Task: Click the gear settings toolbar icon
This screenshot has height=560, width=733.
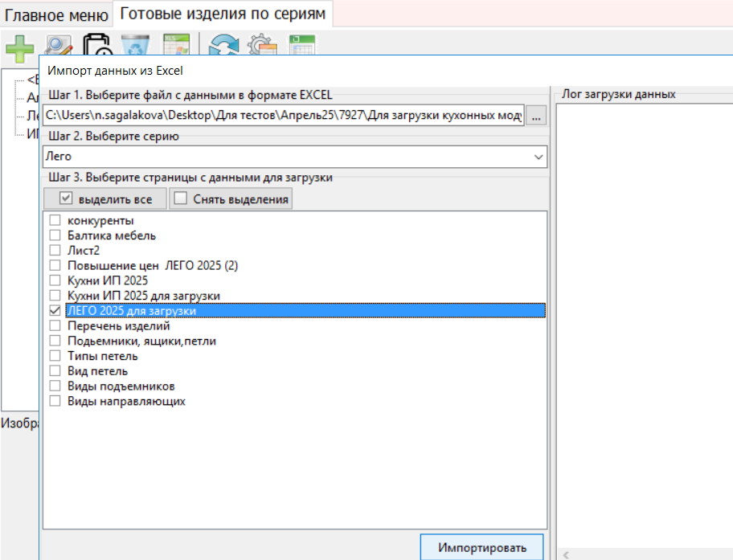Action: pyautogui.click(x=263, y=46)
